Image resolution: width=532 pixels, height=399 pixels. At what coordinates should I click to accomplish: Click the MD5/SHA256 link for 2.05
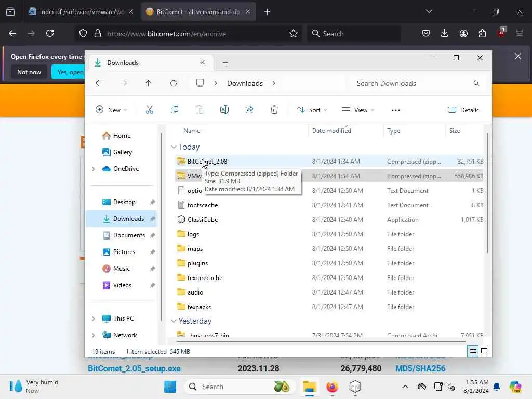click(420, 368)
